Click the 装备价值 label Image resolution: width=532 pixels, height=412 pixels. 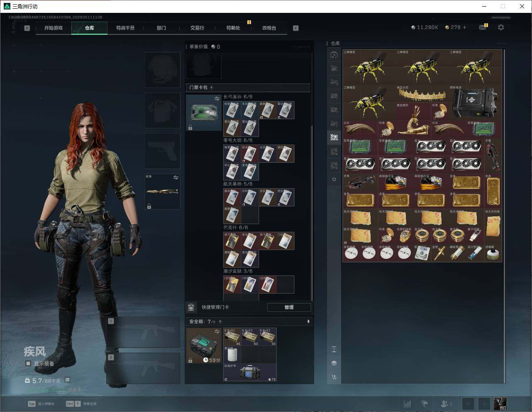(x=198, y=47)
